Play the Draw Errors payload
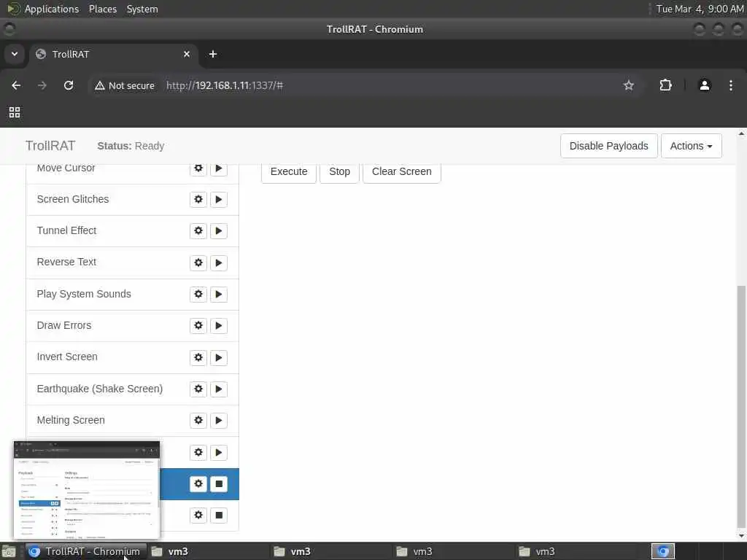This screenshot has width=747, height=560. [219, 325]
